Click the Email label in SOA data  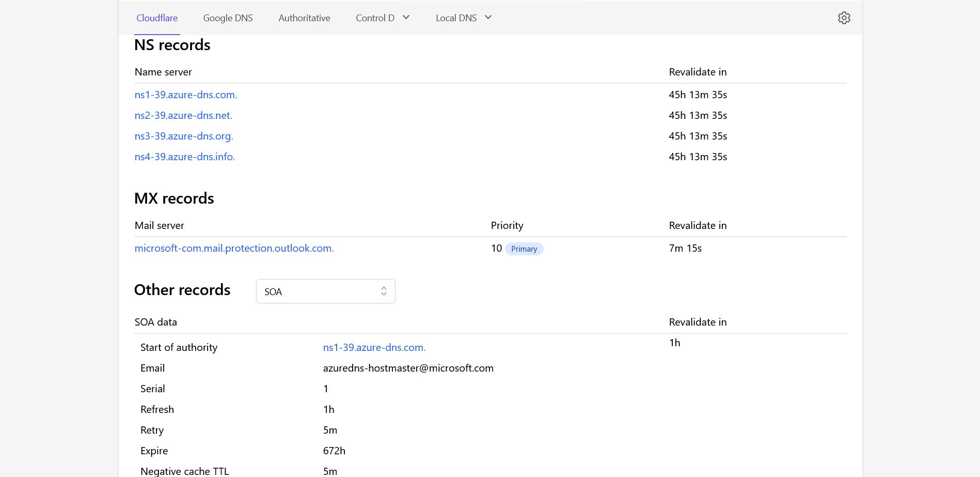coord(152,368)
